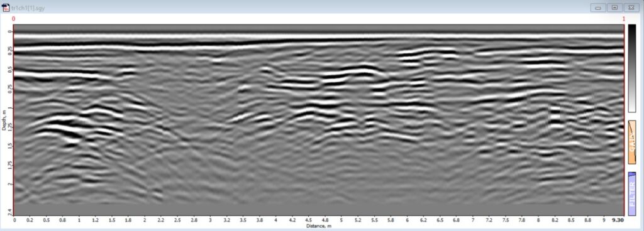Click the 5 m tick on distance axis
Image resolution: width=644 pixels, height=231 pixels.
(x=341, y=220)
